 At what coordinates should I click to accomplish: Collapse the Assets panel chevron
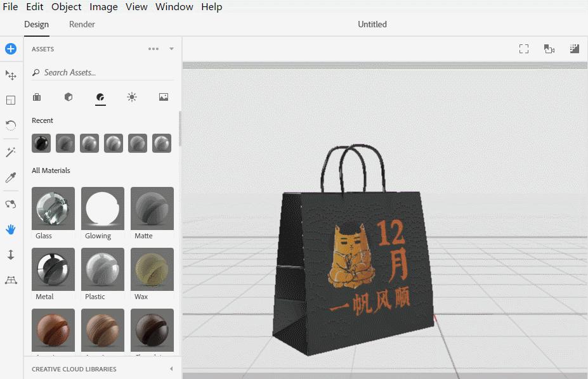[x=170, y=49]
